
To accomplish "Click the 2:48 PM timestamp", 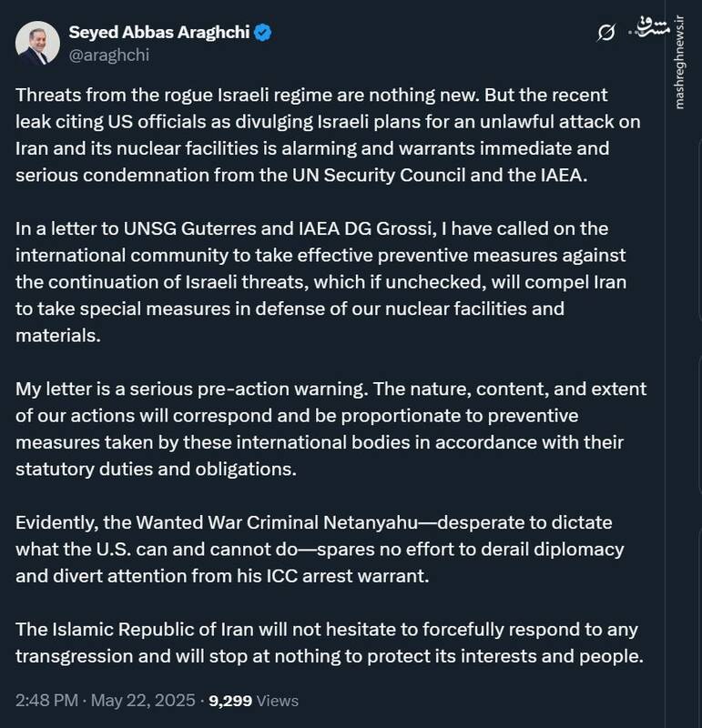I will point(47,701).
